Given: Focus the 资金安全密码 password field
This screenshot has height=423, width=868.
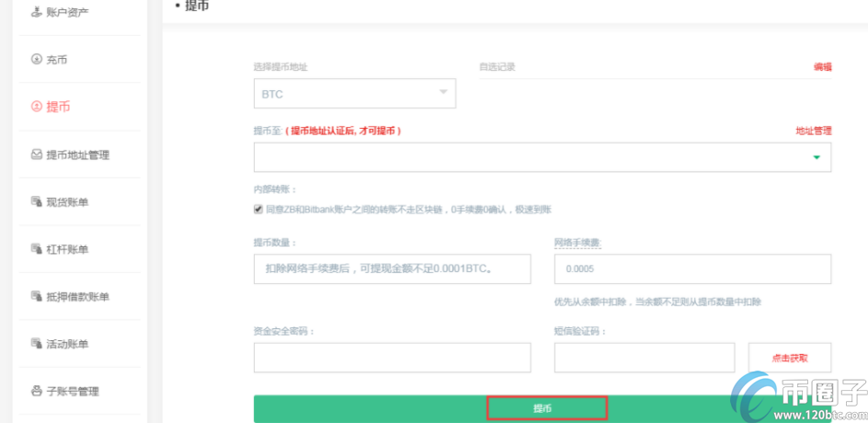Looking at the screenshot, I should tap(392, 358).
